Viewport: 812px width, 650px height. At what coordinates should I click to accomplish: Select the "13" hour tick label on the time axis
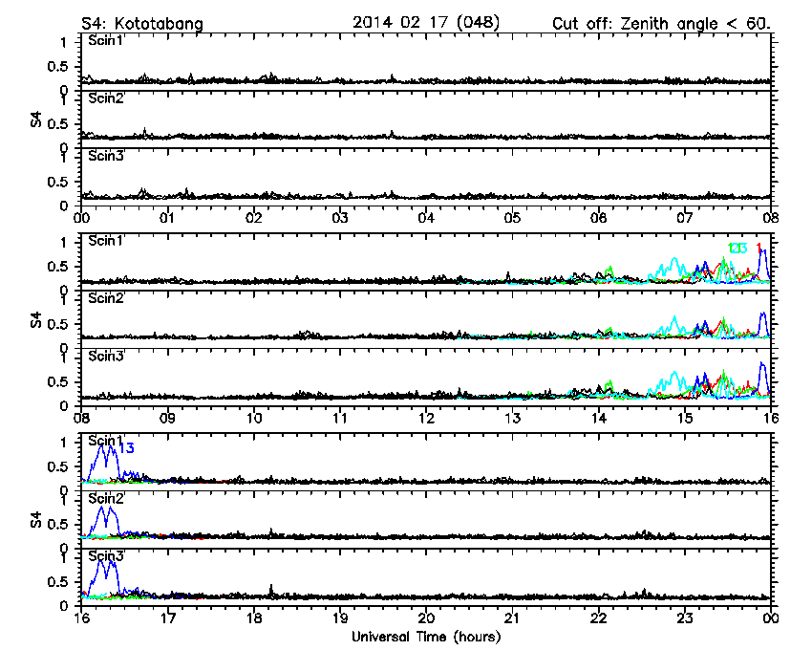512,418
